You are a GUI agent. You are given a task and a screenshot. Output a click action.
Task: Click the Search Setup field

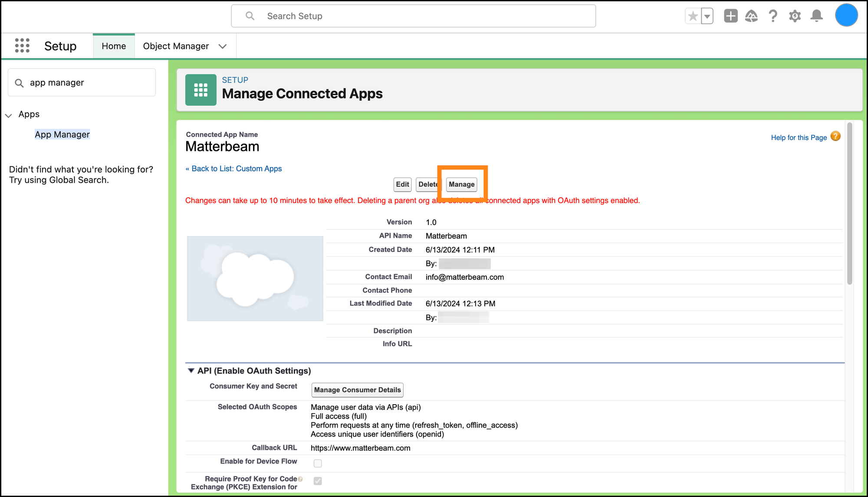[x=412, y=16]
